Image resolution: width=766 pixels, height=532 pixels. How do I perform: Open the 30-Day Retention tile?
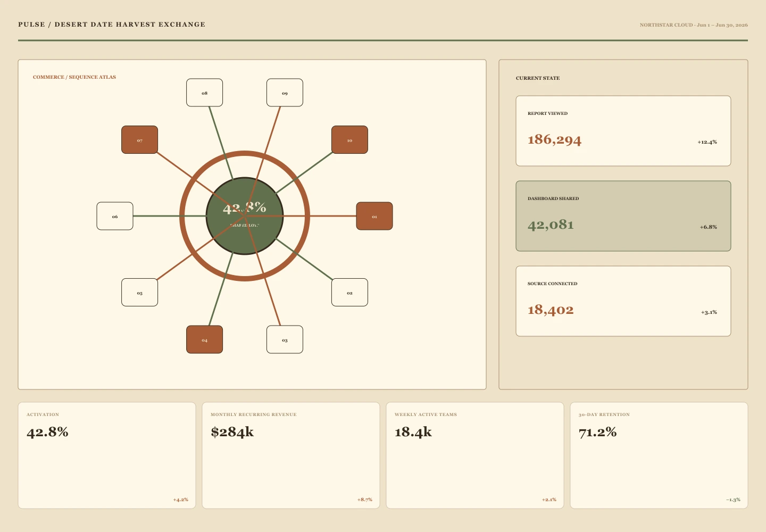point(659,455)
